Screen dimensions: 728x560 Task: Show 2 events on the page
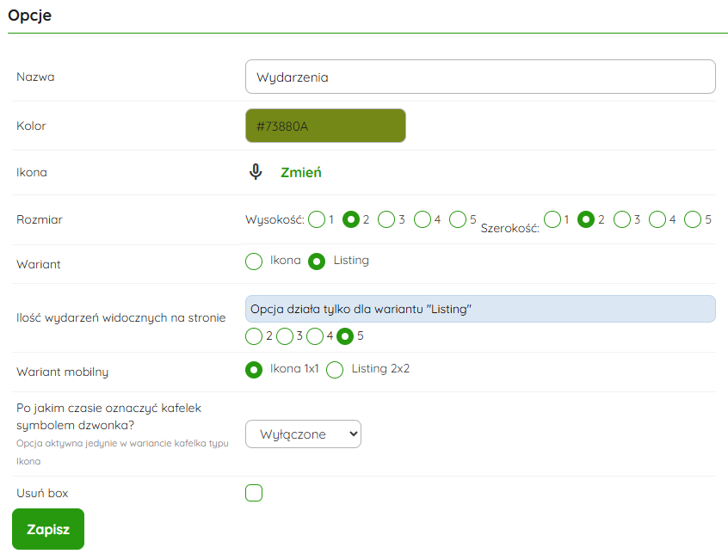tap(254, 335)
